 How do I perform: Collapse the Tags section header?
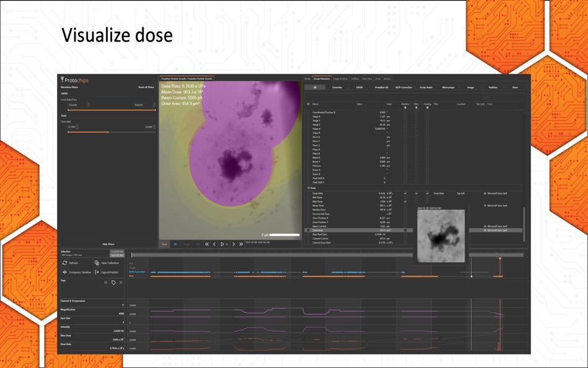(63, 280)
